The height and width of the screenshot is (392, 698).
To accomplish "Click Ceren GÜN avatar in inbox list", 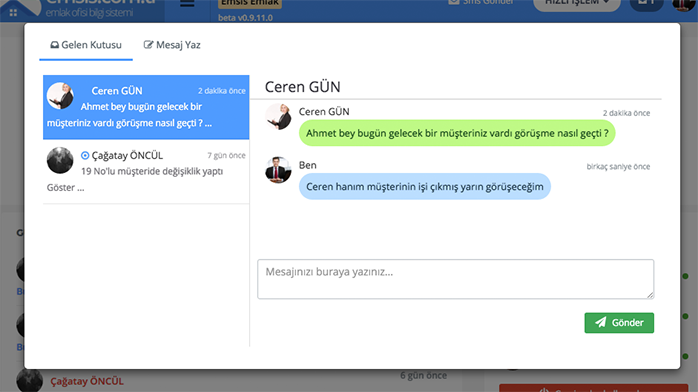I will pos(60,95).
